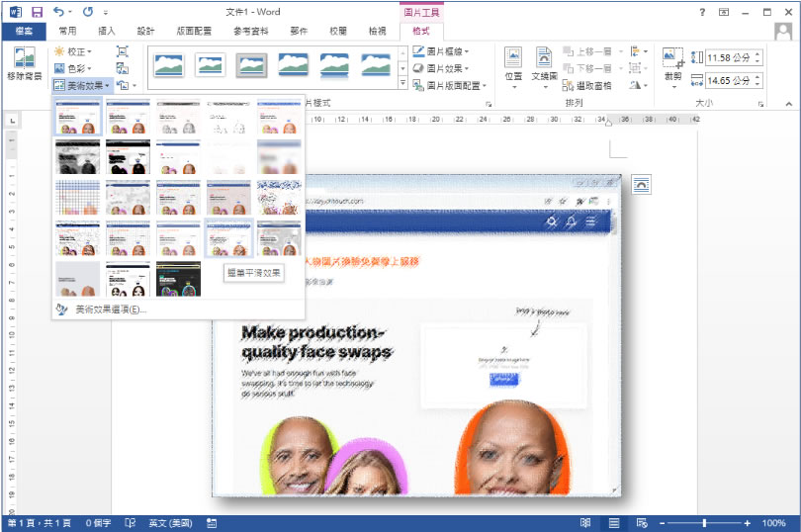Switch to the 設計 design tab
Screen dimensions: 801x532
145,32
